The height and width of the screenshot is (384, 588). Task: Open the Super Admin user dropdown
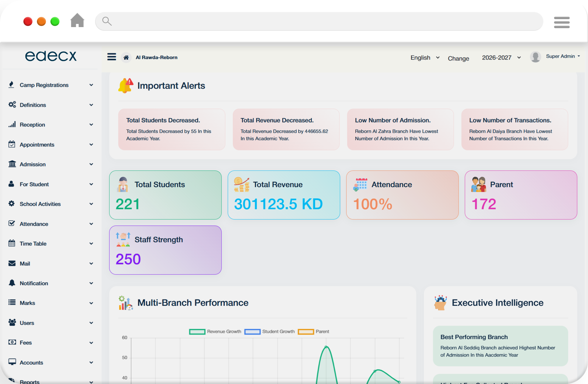[x=563, y=56]
